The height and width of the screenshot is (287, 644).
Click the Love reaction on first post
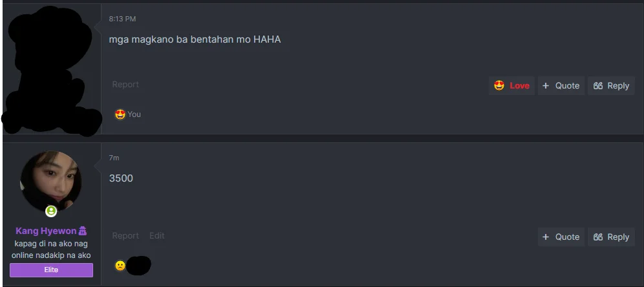pyautogui.click(x=511, y=86)
